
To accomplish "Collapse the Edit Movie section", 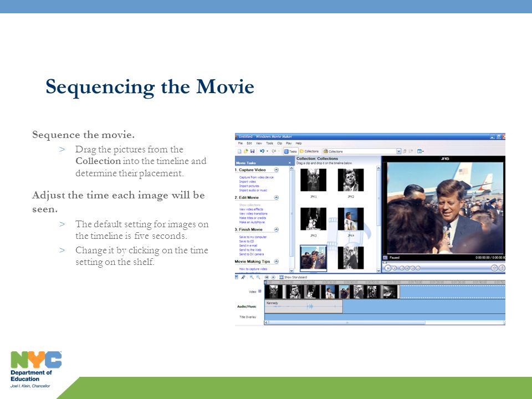I will (276, 197).
